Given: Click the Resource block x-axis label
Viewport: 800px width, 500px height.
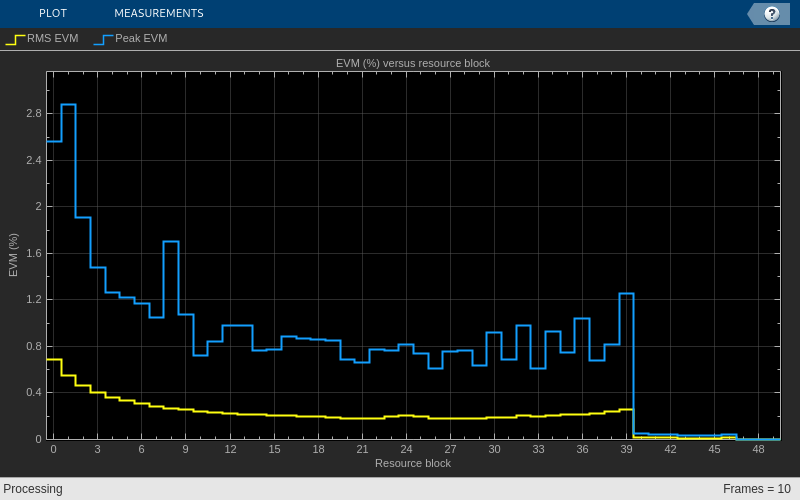Looking at the screenshot, I should [x=413, y=463].
